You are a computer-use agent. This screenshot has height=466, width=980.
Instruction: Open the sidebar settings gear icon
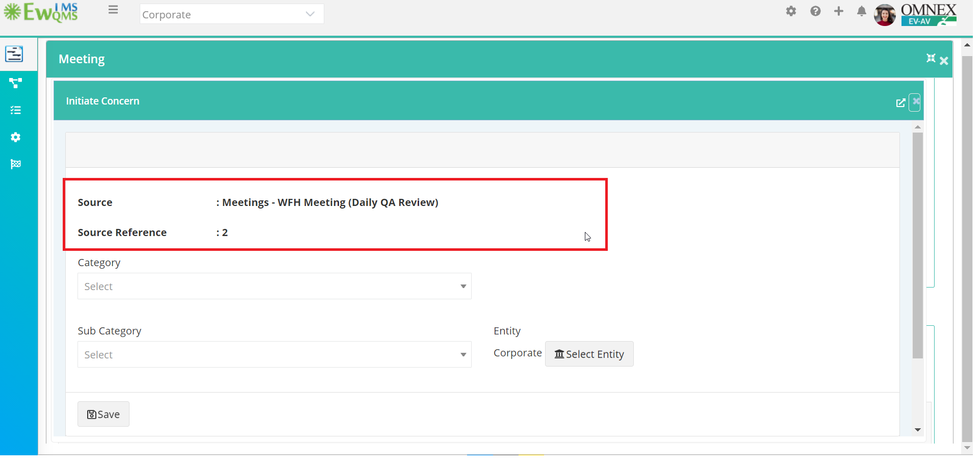(x=16, y=137)
